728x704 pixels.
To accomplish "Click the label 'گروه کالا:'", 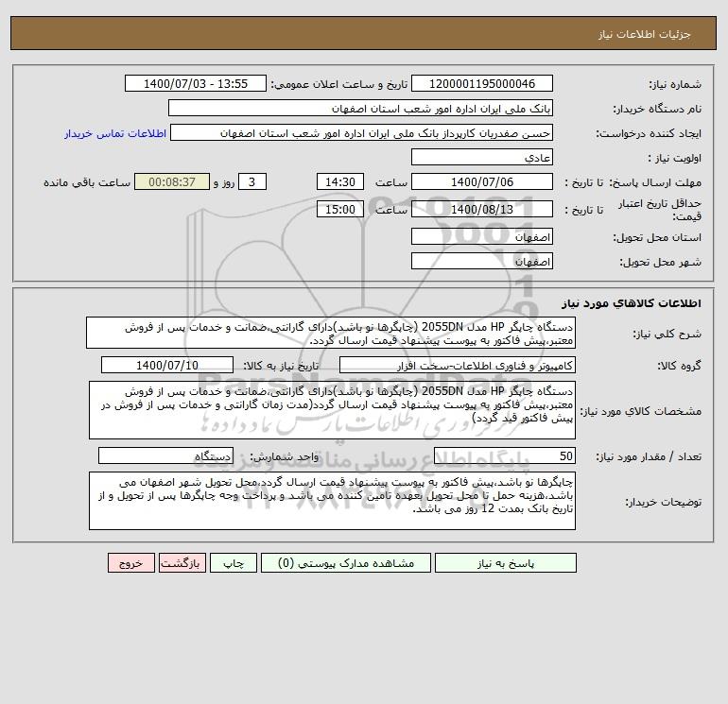I will click(x=679, y=366).
